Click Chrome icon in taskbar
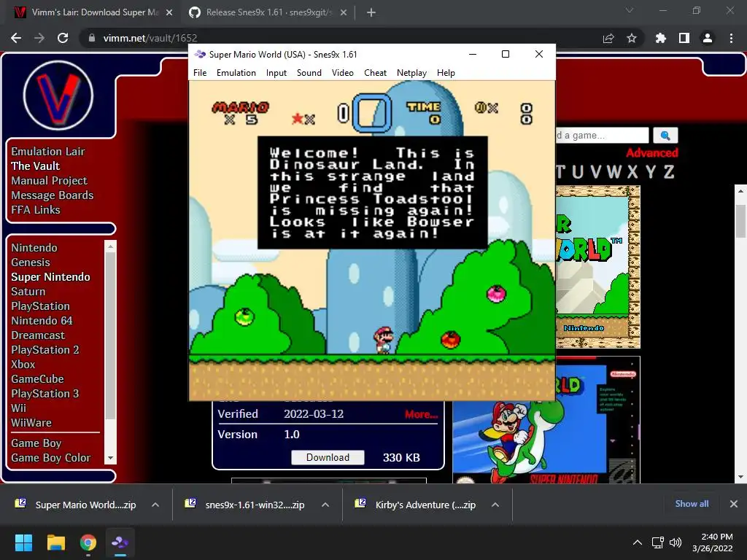747x560 pixels. pyautogui.click(x=88, y=542)
